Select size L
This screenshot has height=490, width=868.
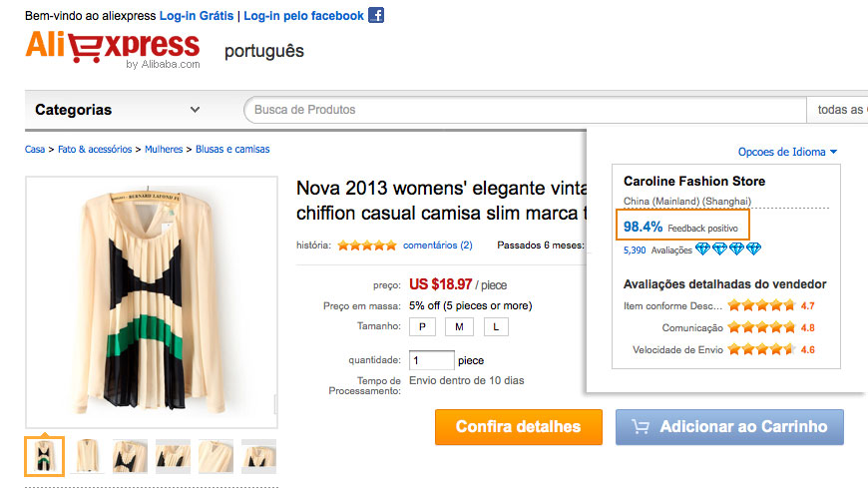(497, 327)
